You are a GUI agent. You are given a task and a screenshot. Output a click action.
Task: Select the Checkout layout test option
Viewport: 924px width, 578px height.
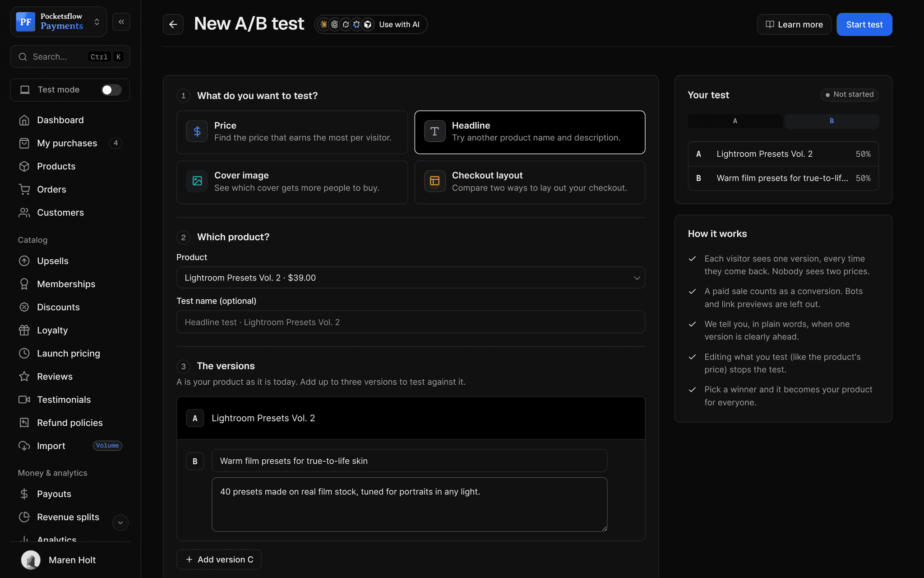(x=530, y=182)
